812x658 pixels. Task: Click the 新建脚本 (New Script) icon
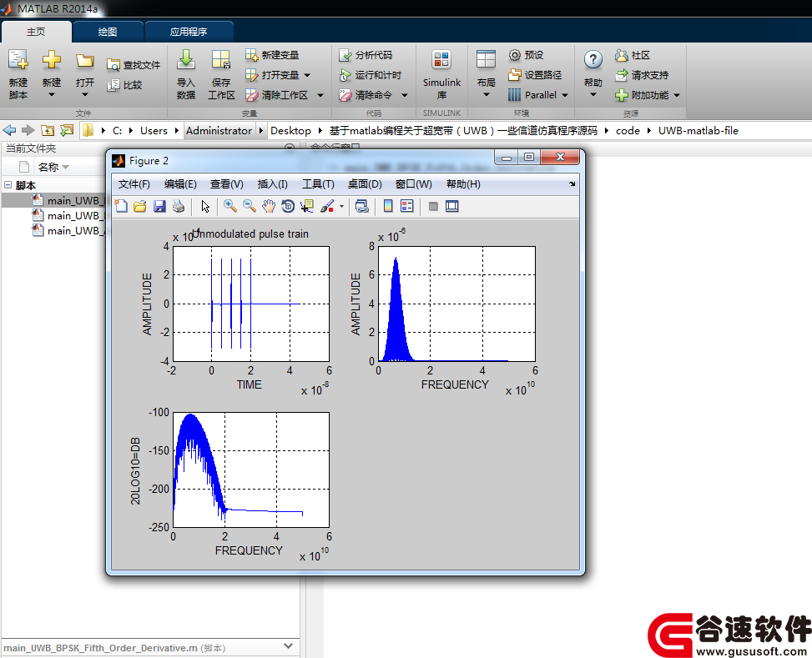(18, 74)
